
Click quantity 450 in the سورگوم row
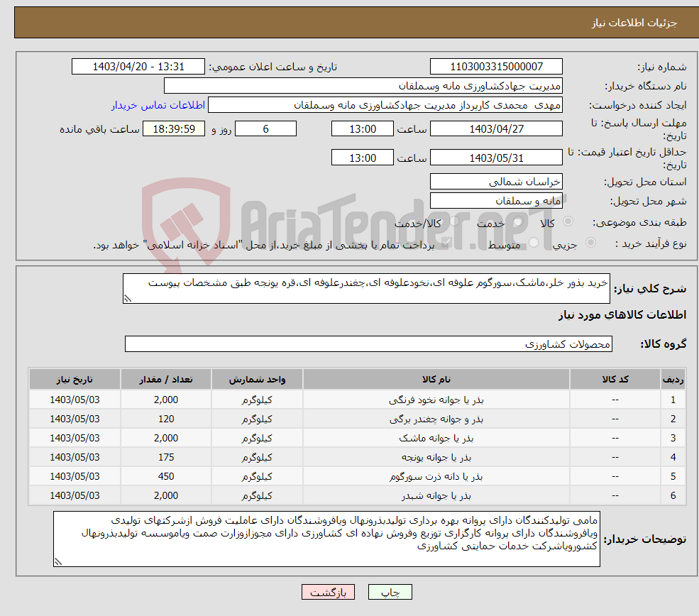(x=166, y=476)
